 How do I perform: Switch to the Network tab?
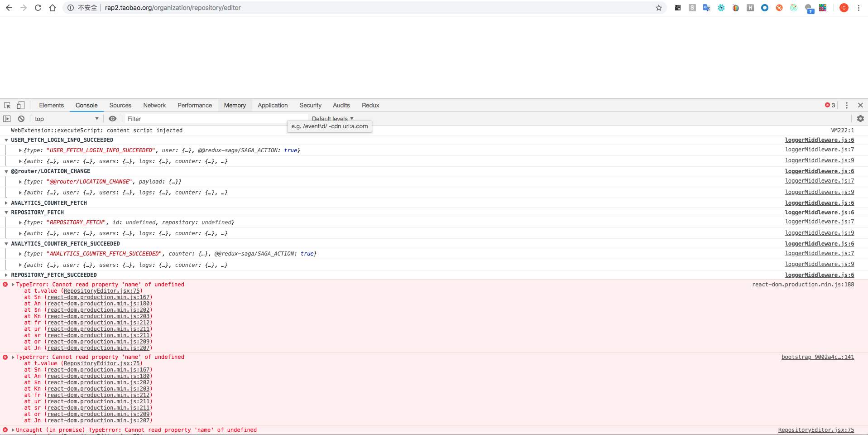click(154, 105)
